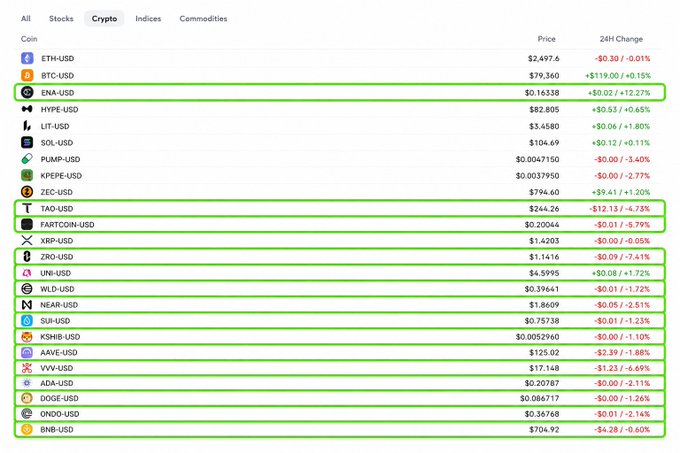
Task: Switch to the Stocks tab
Action: tap(61, 19)
